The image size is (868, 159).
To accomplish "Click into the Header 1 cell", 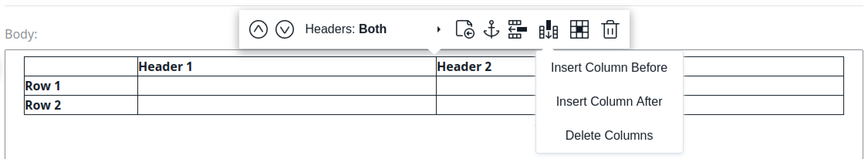I will (286, 67).
